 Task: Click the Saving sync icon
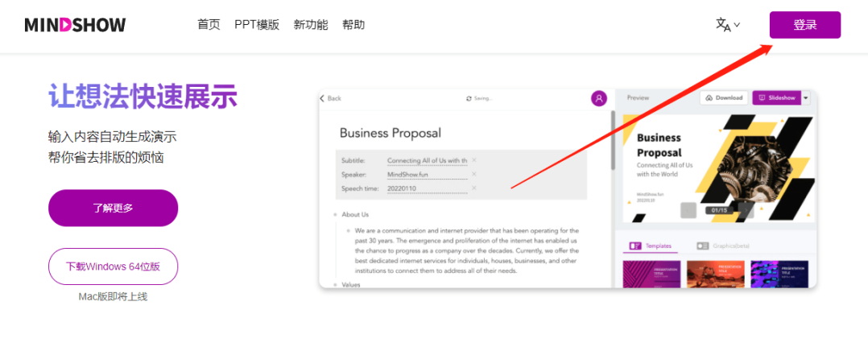click(x=469, y=98)
